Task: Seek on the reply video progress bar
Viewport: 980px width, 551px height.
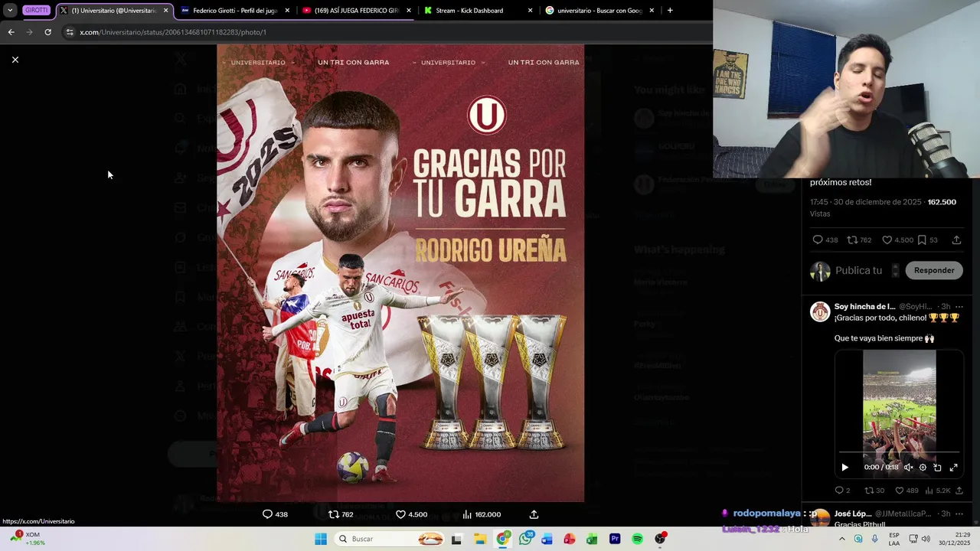Action: [899, 453]
